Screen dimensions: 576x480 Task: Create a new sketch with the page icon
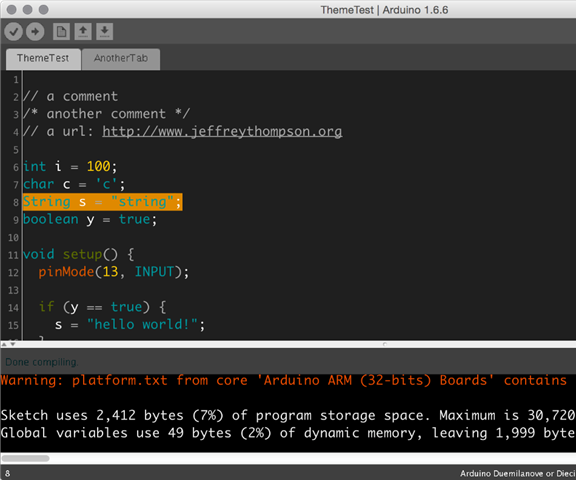[61, 32]
